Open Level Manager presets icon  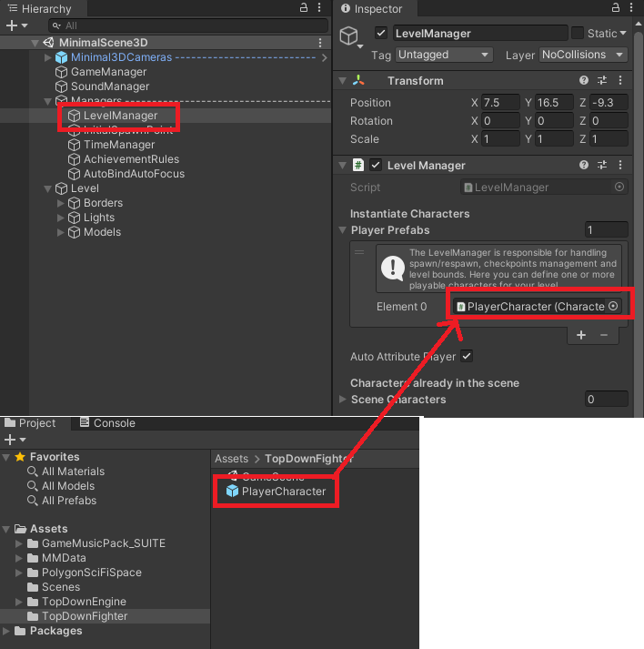(602, 165)
